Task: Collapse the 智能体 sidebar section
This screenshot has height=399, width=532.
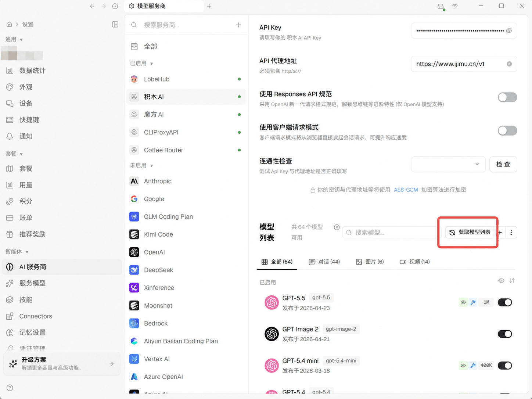Action: point(17,252)
